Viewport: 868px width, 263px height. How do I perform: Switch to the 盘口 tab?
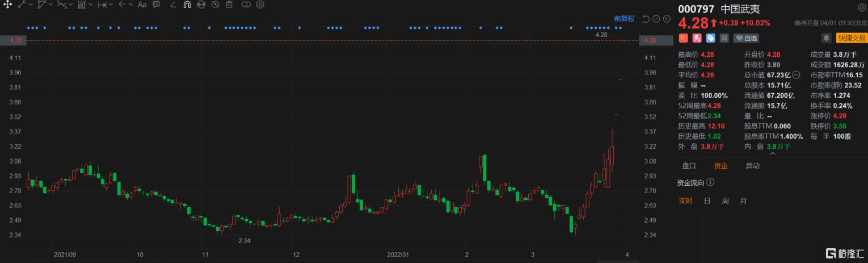689,166
